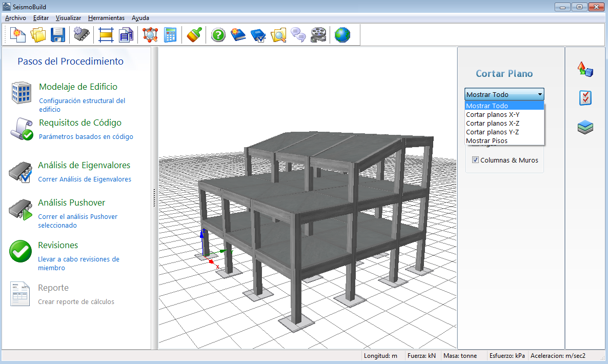Click the calculator icon in the toolbar

170,35
